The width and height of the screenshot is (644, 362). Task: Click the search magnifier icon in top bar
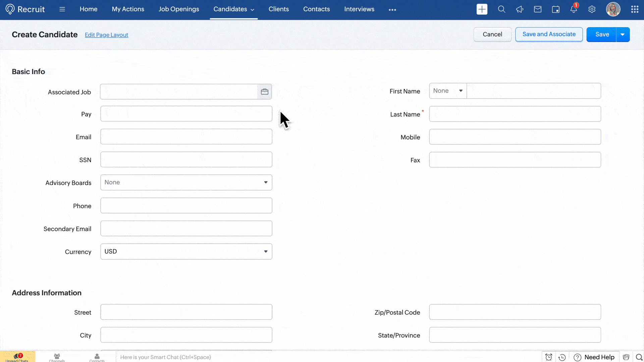tap(501, 9)
